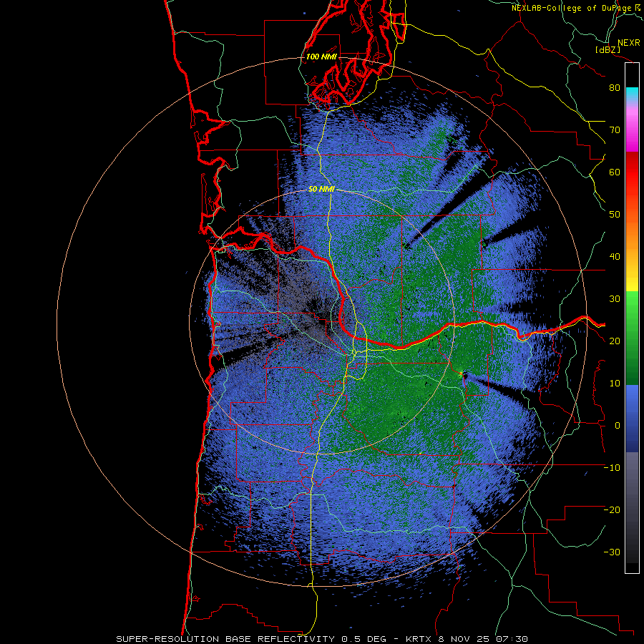Click the 'SUPER-RESOLUTION BASE REFLECTIVITY' product caption

click(226, 639)
